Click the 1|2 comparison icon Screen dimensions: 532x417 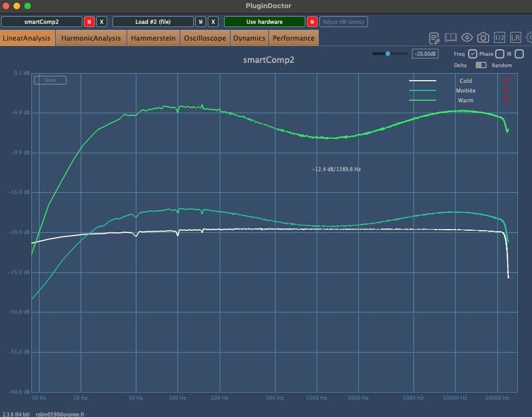point(500,37)
